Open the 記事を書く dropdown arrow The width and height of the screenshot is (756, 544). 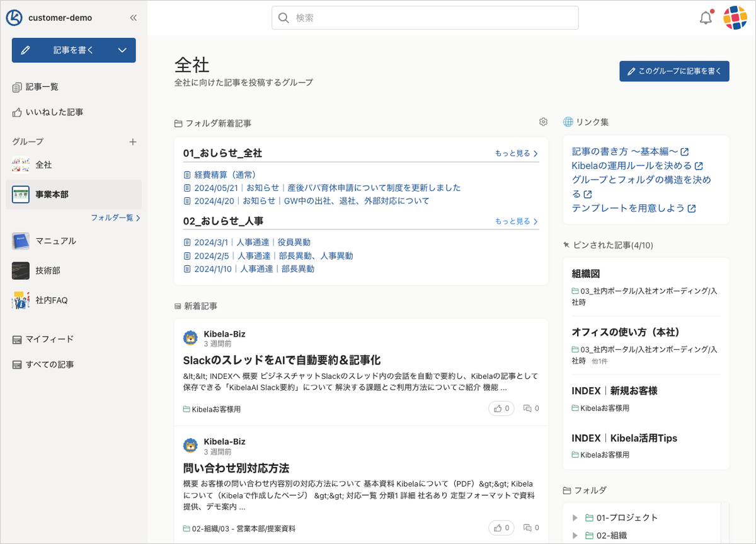[x=123, y=50]
